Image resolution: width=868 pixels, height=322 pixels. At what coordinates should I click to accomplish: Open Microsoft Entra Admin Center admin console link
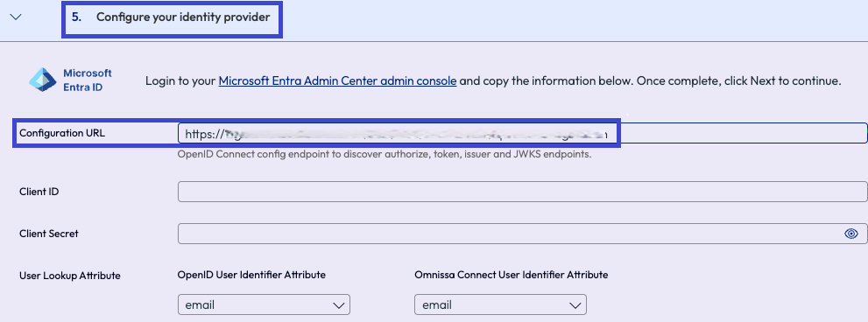tap(337, 80)
